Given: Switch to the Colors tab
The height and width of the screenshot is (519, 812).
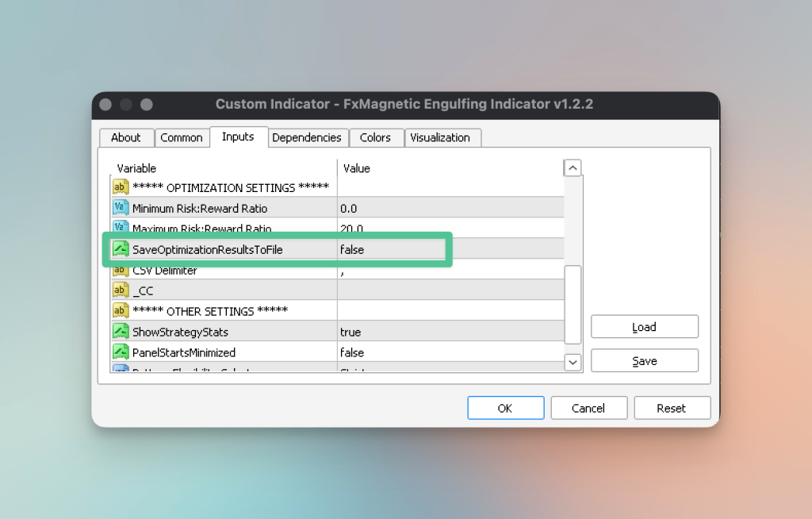Looking at the screenshot, I should [376, 137].
